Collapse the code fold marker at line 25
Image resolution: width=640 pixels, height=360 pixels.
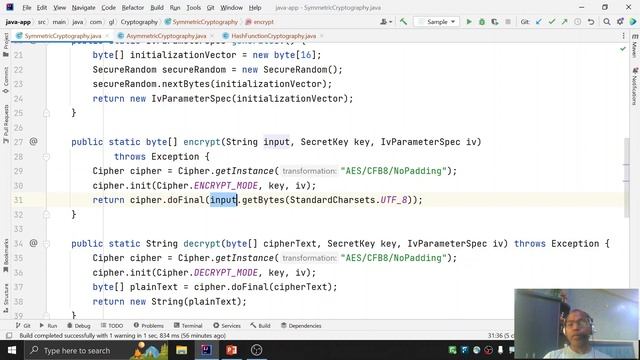(46, 113)
